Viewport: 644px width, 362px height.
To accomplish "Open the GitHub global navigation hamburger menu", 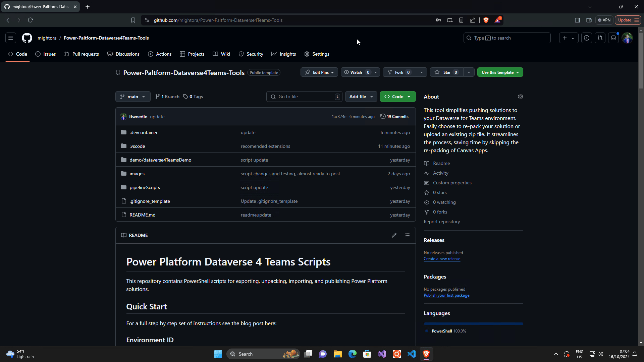I will coord(10,38).
